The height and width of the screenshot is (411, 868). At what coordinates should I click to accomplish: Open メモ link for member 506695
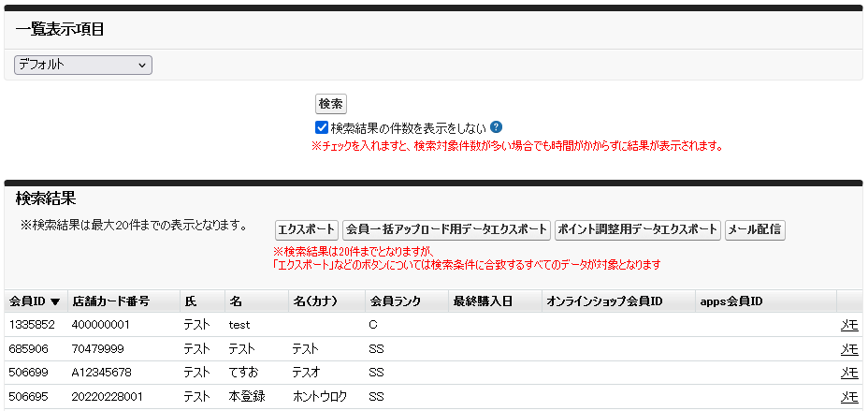[x=848, y=397]
